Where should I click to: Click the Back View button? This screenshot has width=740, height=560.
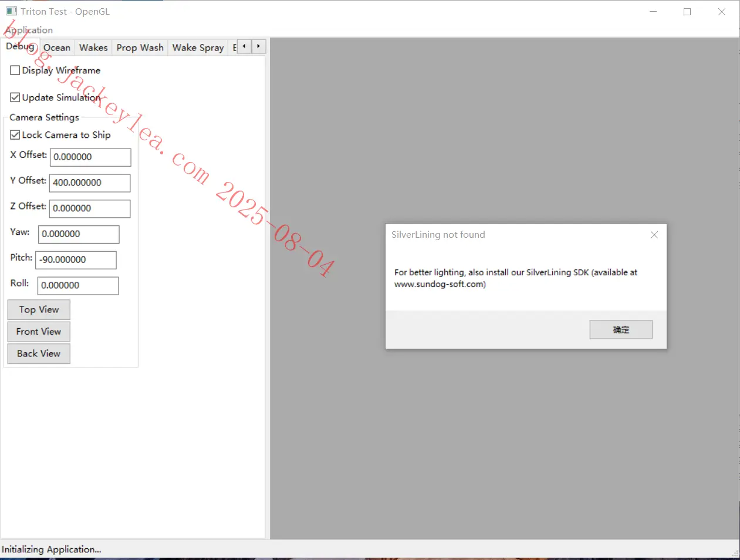(x=39, y=353)
